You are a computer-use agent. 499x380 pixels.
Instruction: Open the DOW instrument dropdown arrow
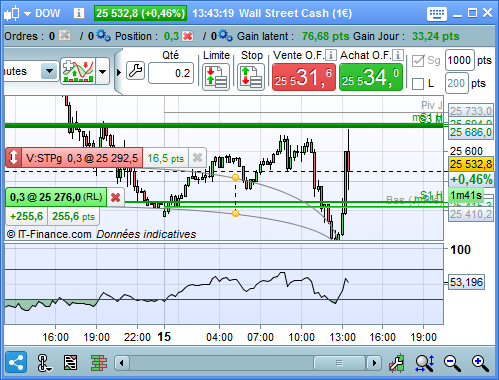click(27, 14)
